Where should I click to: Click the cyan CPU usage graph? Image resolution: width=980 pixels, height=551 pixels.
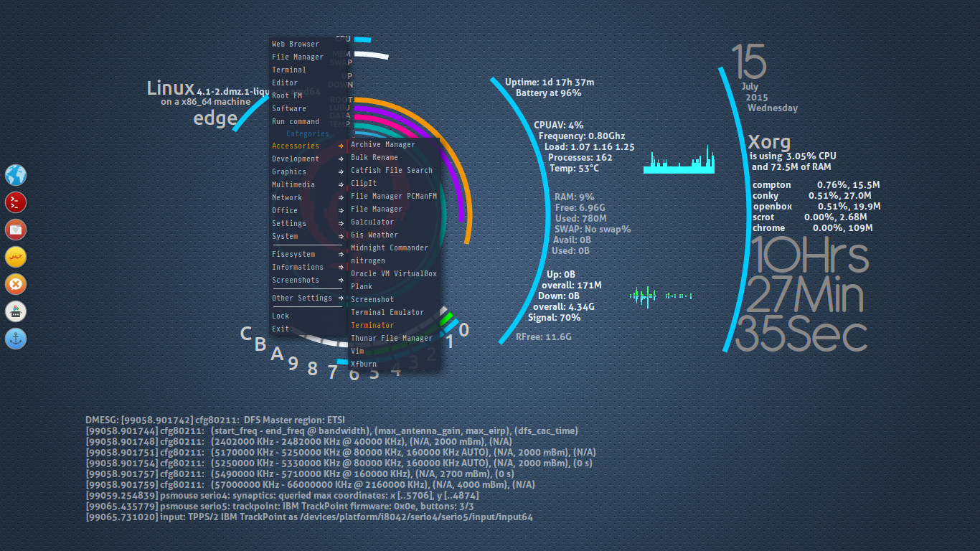coord(679,159)
